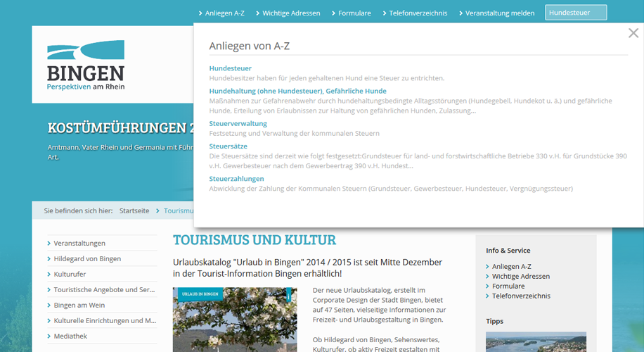Open Kulturelle Einrichtungen und M... item
The height and width of the screenshot is (352, 644).
[105, 320]
